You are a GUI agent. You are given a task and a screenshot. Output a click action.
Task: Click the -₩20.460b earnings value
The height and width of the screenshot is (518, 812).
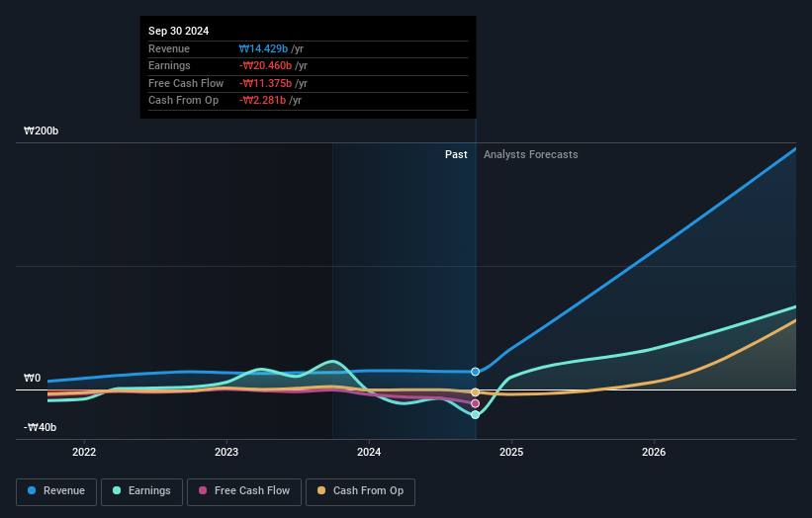[265, 65]
